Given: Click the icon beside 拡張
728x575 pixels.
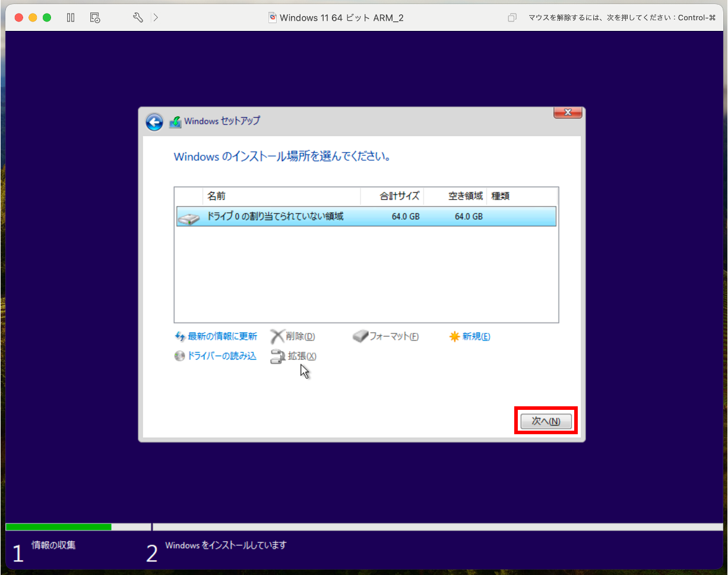Looking at the screenshot, I should click(278, 356).
